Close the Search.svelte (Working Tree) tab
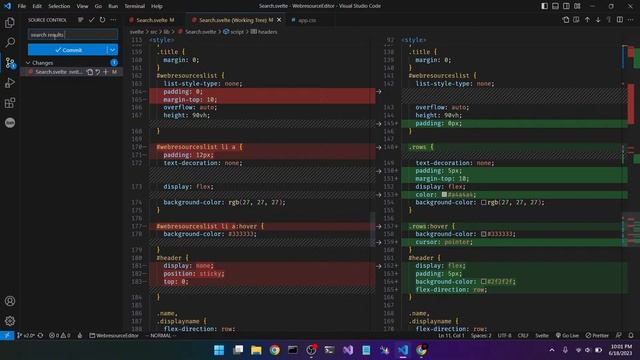 click(279, 20)
